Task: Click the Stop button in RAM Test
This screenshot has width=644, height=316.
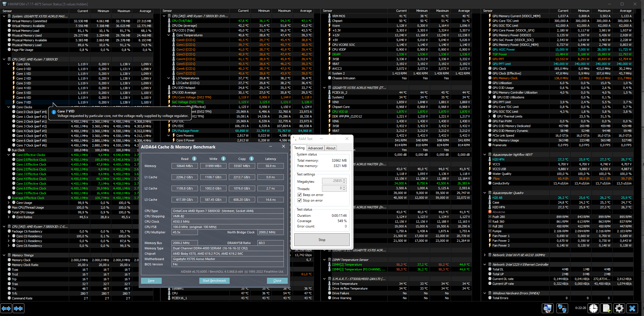Action: [322, 240]
